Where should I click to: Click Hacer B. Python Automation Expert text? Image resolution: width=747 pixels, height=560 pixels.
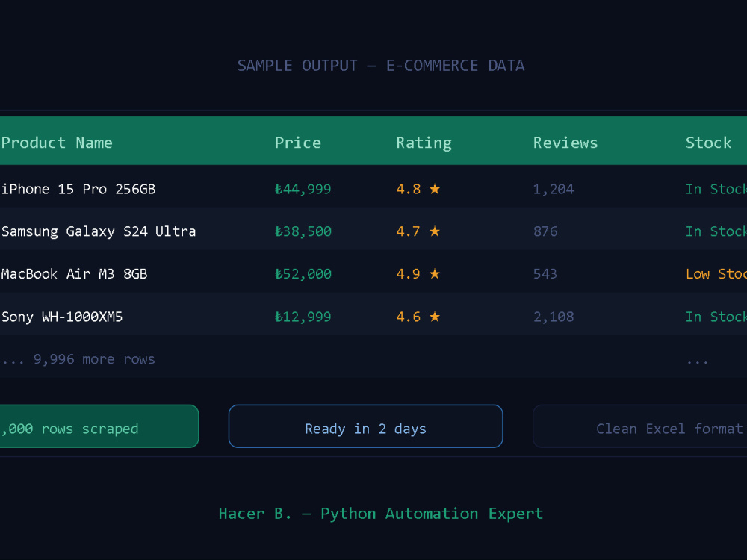pos(381,514)
